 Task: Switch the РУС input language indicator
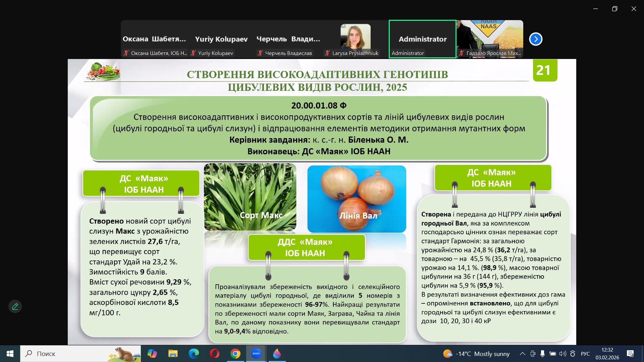click(x=585, y=354)
